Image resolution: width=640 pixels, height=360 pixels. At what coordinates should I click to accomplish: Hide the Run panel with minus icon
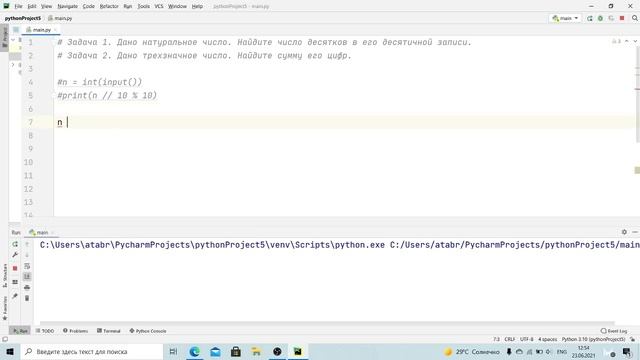635,232
